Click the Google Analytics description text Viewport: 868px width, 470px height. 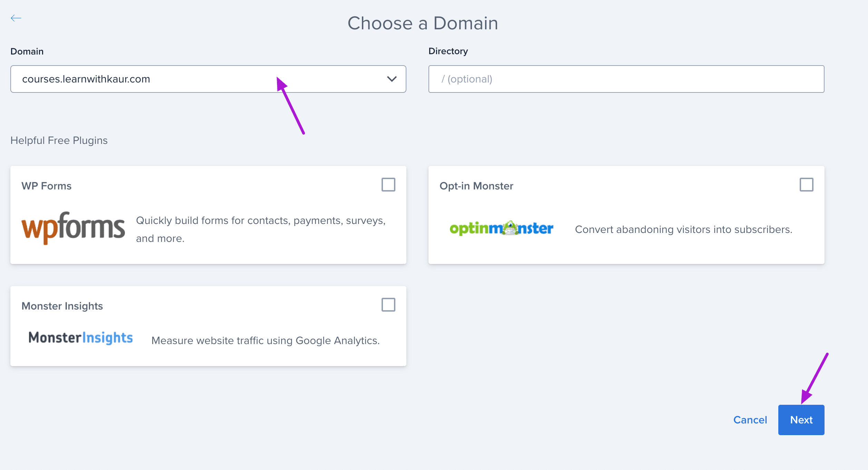pyautogui.click(x=265, y=341)
